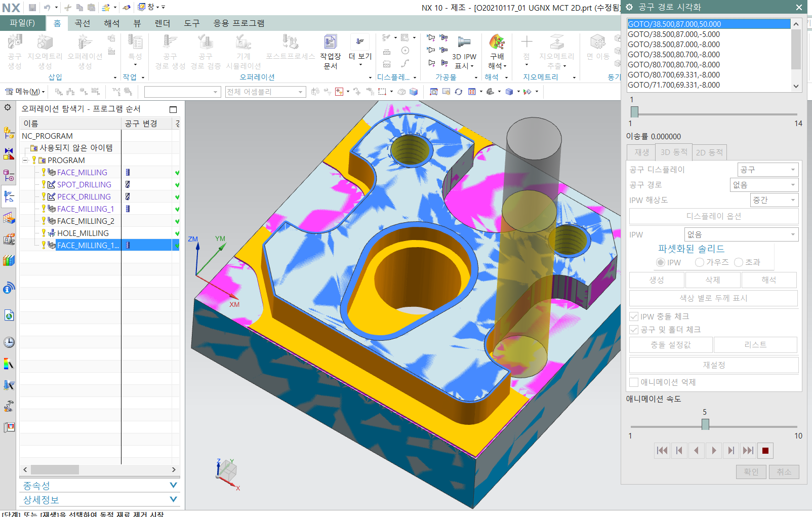Screen dimensions: 812x517
Task: Click the navigator horizontal scrollbar right arrow
Action: coord(174,470)
